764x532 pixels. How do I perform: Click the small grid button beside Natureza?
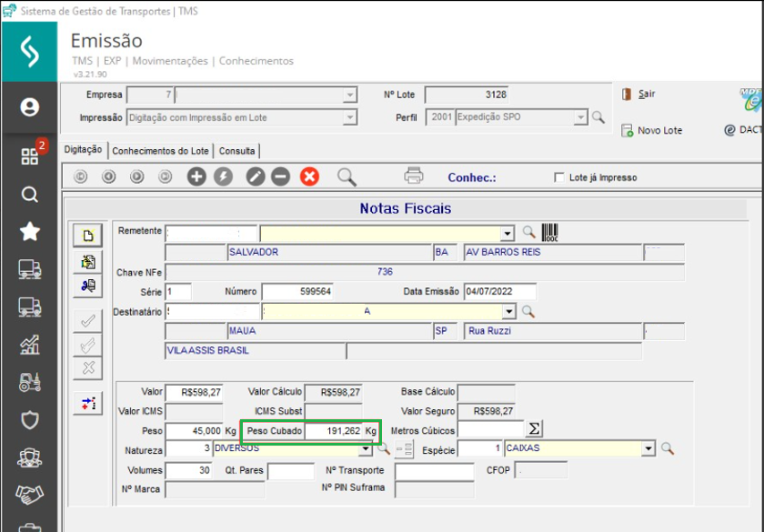[404, 448]
